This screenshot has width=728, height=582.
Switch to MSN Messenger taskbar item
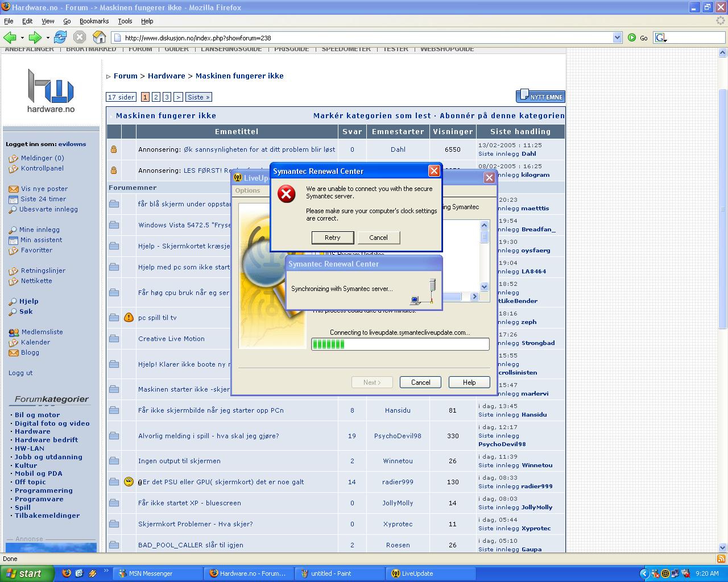point(158,573)
